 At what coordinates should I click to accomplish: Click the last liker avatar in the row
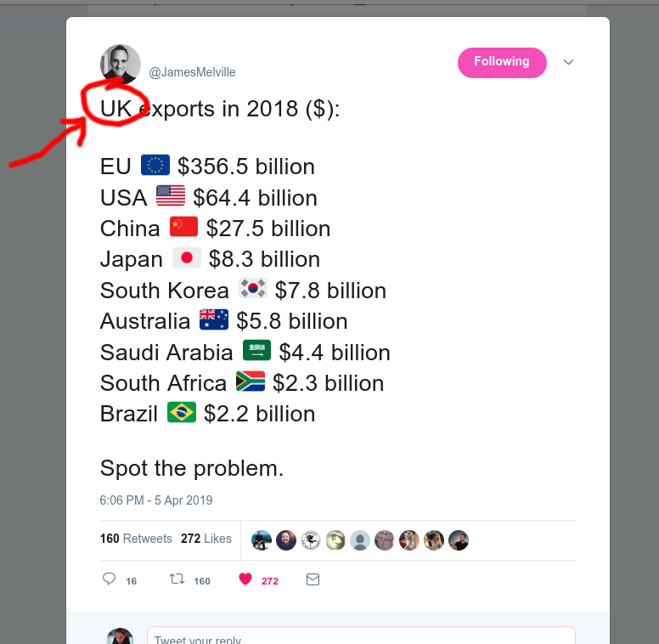459,540
